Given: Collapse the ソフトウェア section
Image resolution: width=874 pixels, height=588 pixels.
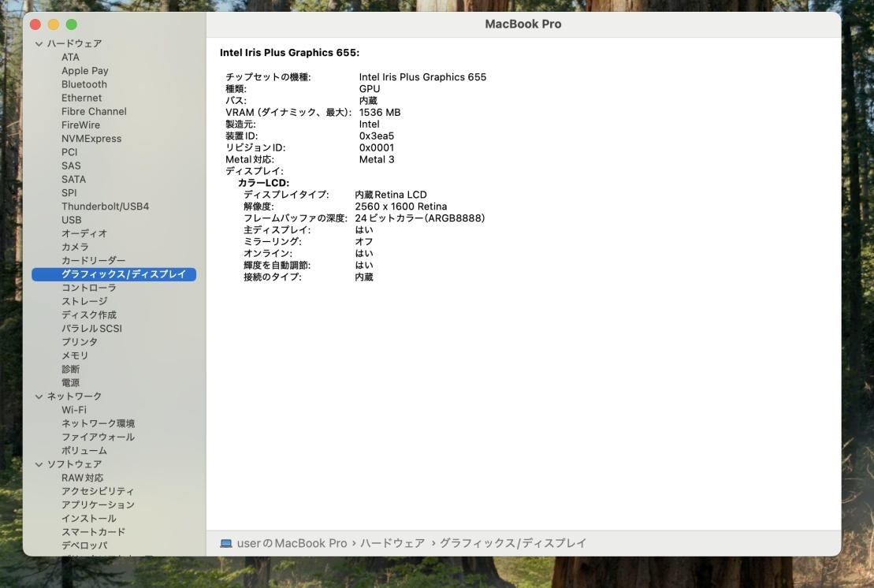Looking at the screenshot, I should tap(39, 464).
